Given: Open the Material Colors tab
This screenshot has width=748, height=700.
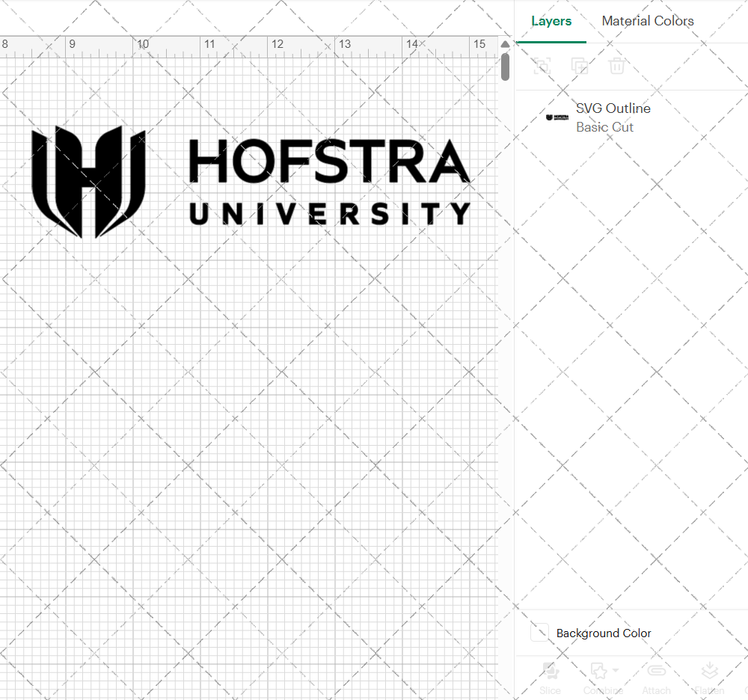Looking at the screenshot, I should (647, 21).
